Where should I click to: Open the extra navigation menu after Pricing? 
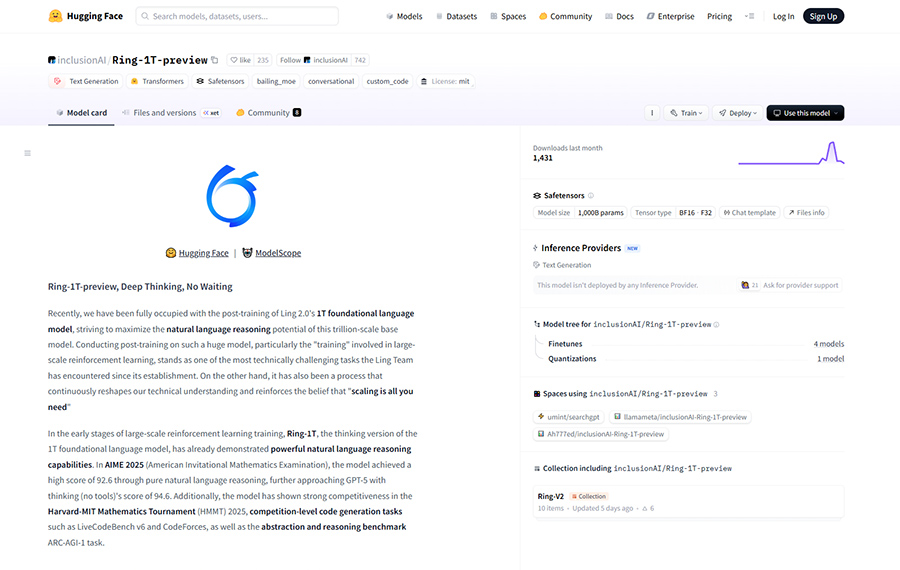pyautogui.click(x=750, y=16)
